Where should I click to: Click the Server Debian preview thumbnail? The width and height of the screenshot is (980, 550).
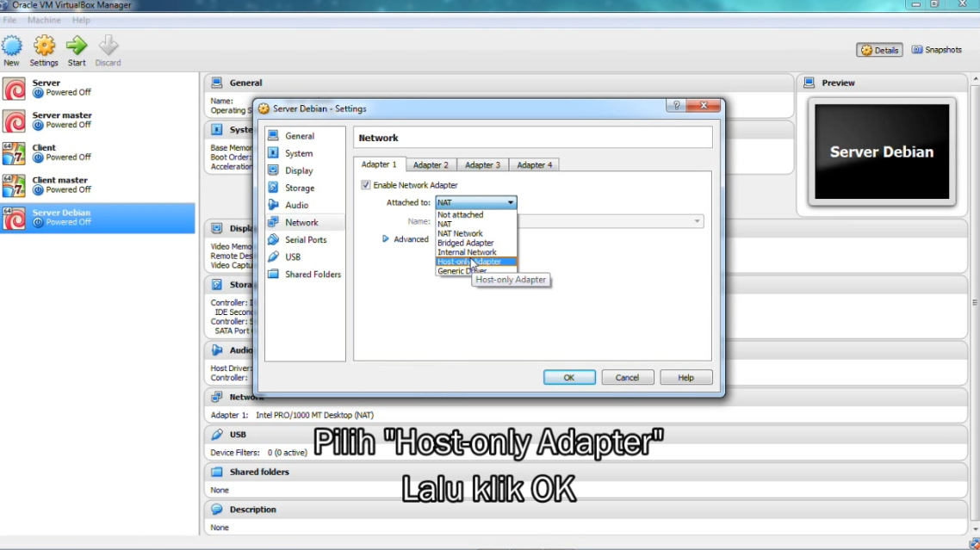[x=882, y=151]
